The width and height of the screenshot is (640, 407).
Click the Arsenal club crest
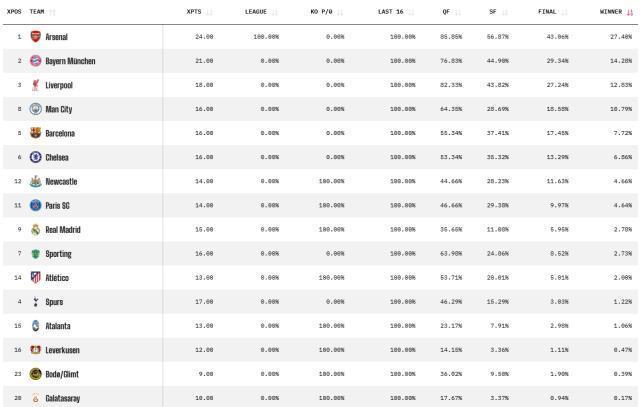(x=36, y=37)
